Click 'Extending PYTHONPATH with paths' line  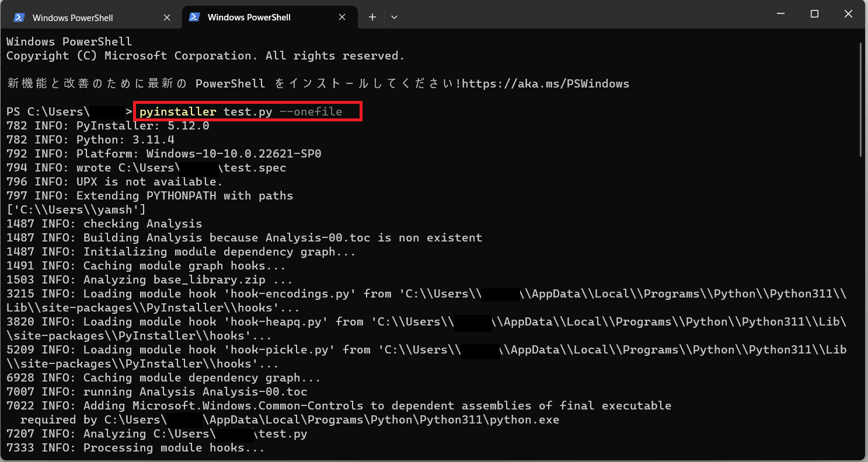[150, 196]
